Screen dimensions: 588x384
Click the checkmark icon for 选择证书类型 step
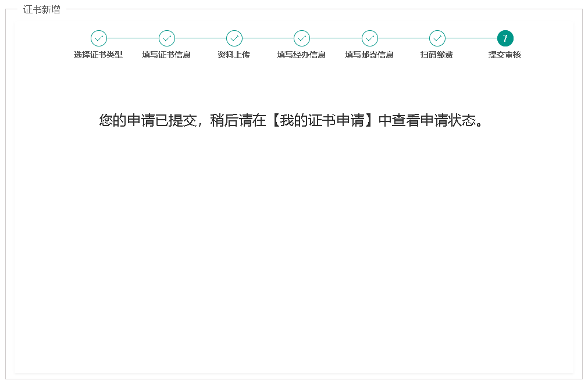(x=99, y=38)
